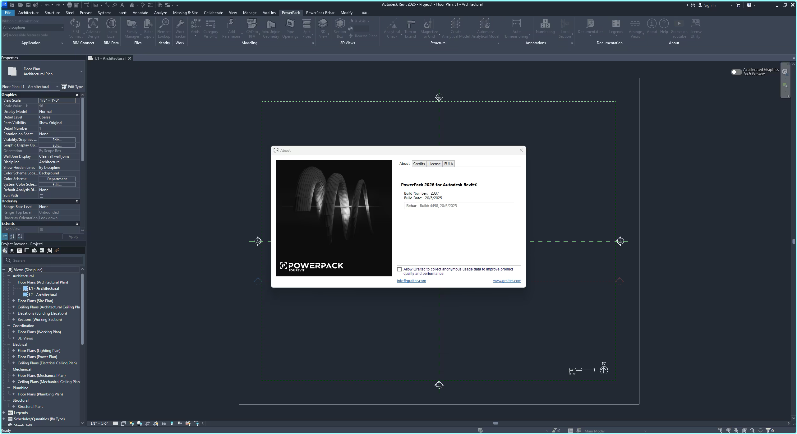Open the Massing & Site ribbon tab

[185, 12]
